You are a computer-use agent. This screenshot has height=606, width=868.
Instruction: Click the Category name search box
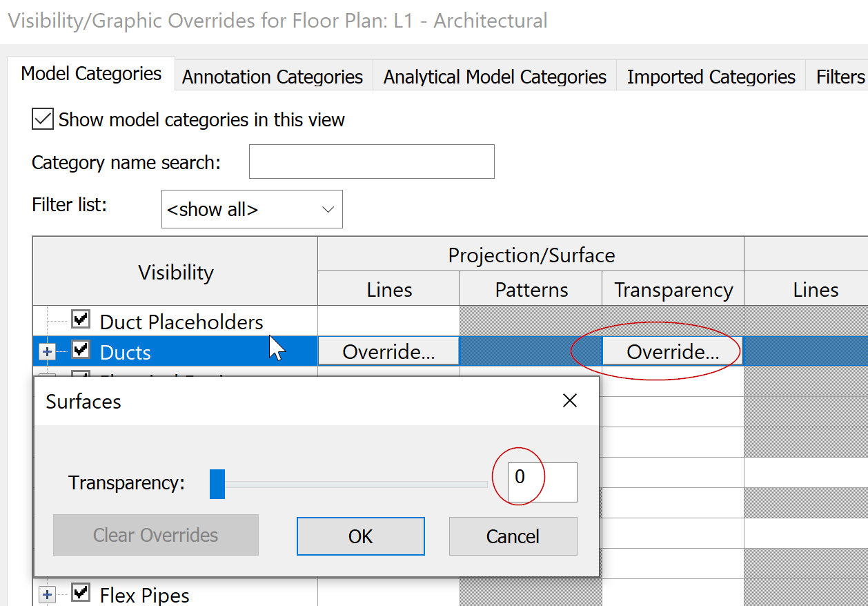point(371,161)
